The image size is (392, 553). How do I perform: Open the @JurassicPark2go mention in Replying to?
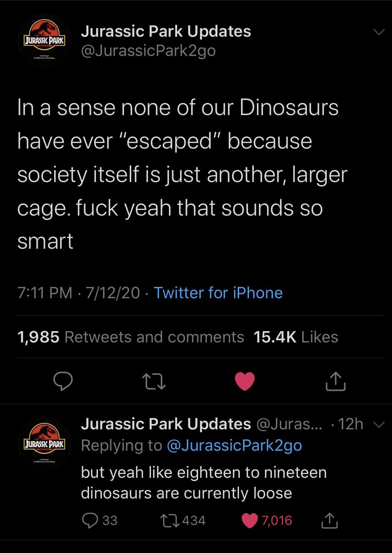tap(234, 445)
